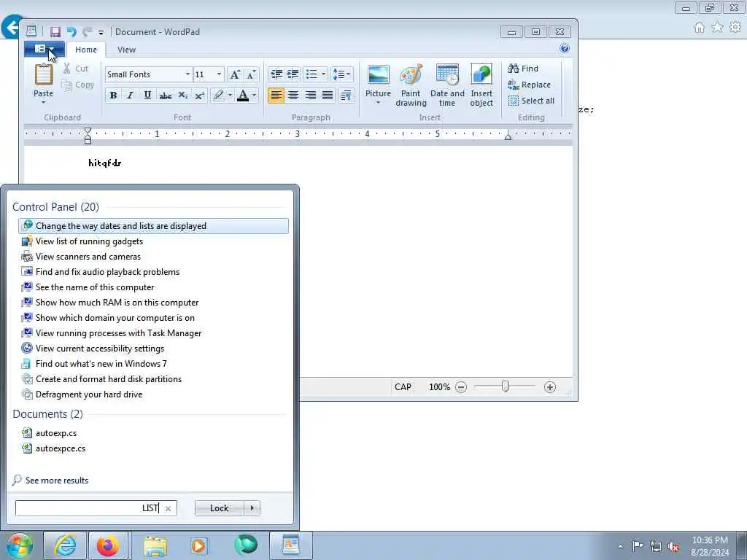Click the Grow font button
The height and width of the screenshot is (560, 747).
pos(235,74)
